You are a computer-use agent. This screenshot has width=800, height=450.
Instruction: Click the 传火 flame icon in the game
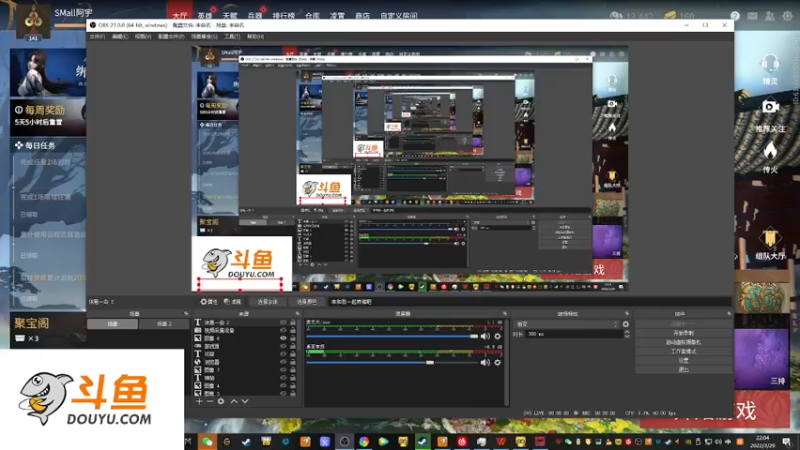(x=770, y=151)
